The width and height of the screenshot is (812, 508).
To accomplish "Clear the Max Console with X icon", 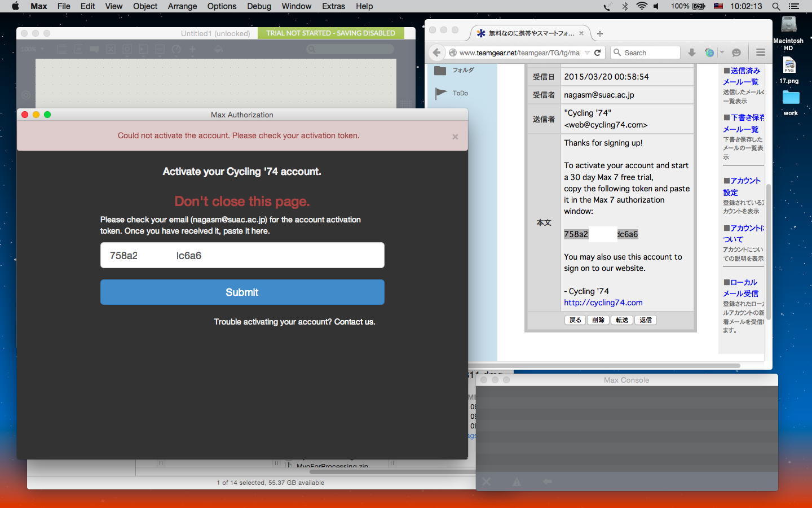I will [487, 481].
